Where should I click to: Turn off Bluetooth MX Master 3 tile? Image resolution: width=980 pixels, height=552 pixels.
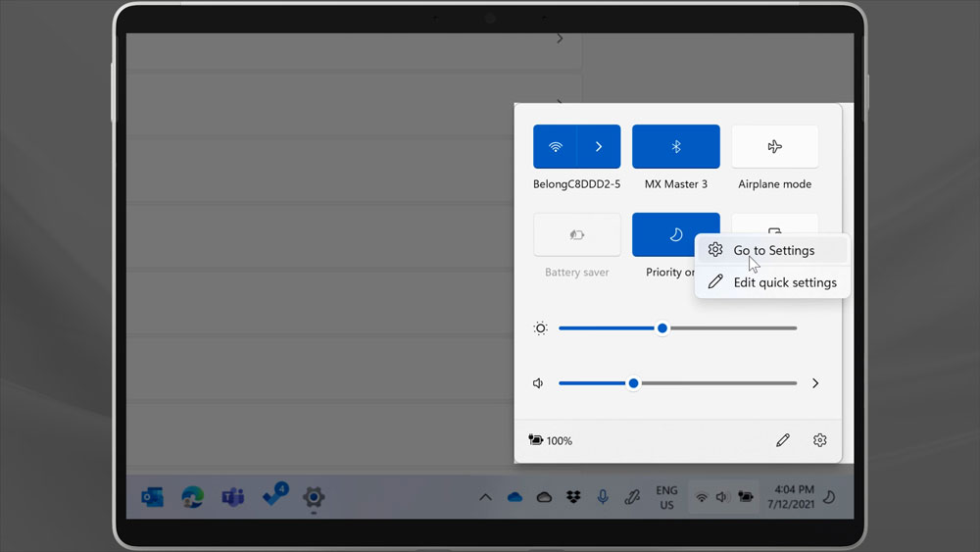675,147
